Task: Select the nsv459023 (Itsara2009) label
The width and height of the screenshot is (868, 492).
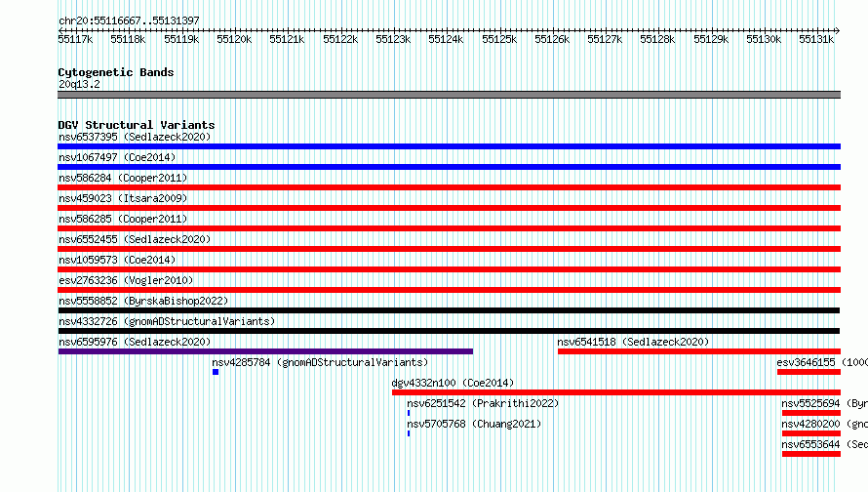Action: [123, 198]
